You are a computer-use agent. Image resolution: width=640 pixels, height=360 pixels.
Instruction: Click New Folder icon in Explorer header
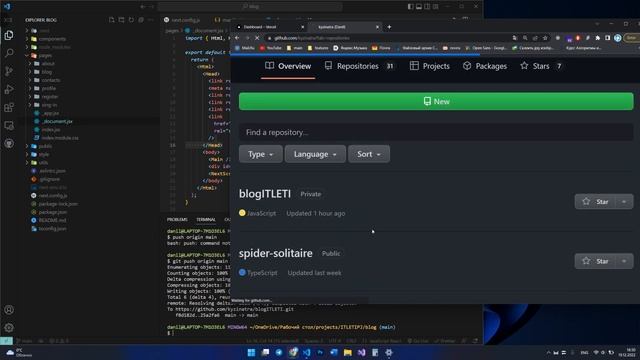(x=121, y=20)
